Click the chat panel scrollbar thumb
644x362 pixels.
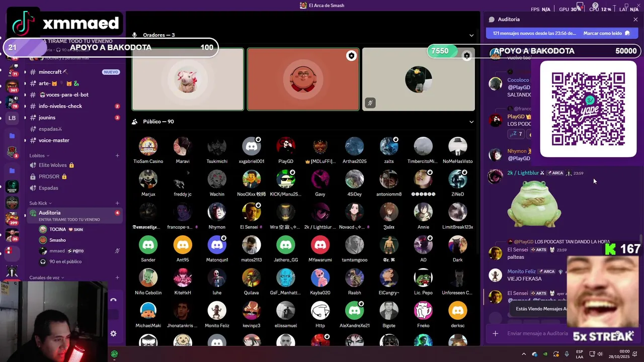point(640,239)
